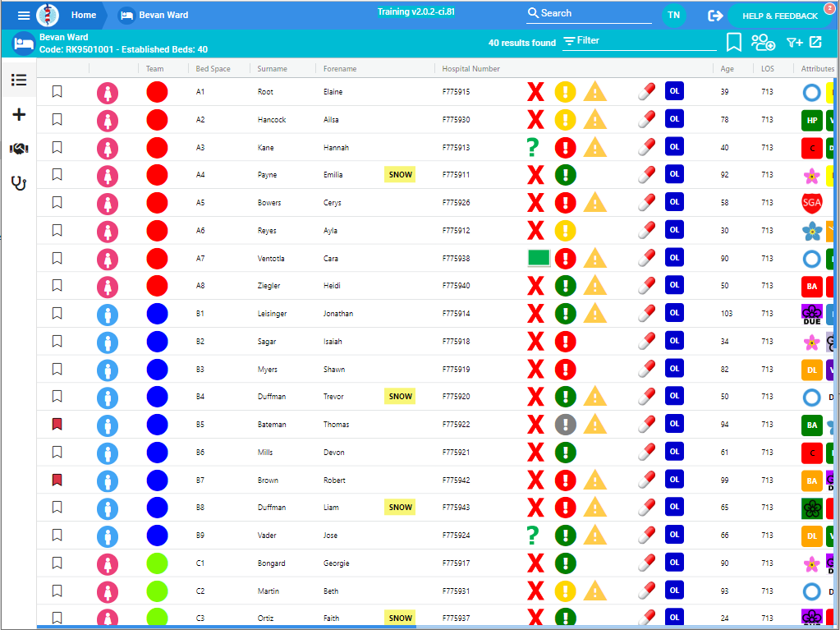Click green rectangle icon for Ventotla Cara
840x630 pixels.
(539, 258)
